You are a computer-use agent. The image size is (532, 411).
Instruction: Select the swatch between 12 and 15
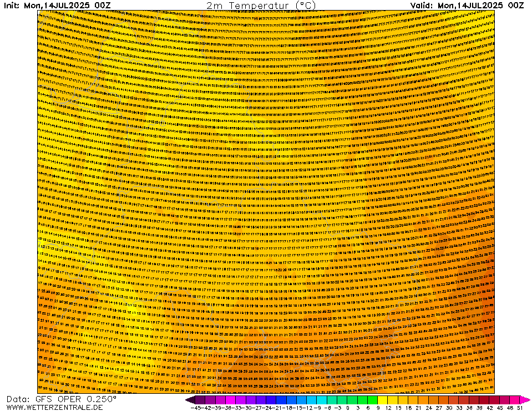click(393, 400)
